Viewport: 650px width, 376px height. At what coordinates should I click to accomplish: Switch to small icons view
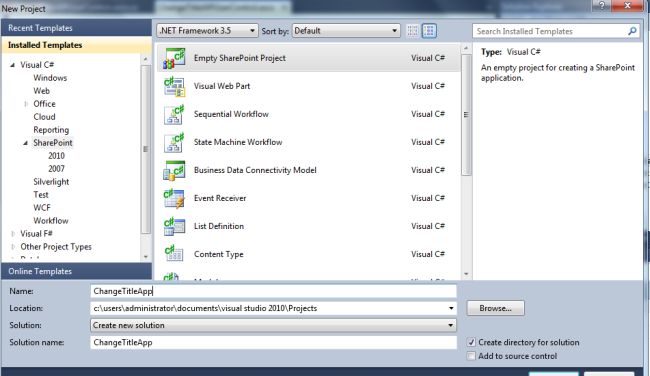pos(412,31)
